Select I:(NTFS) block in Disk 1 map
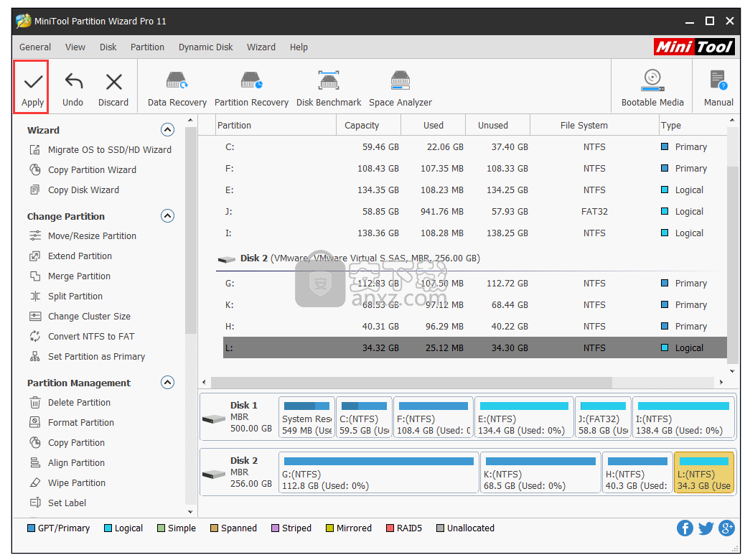The height and width of the screenshot is (560, 745). pyautogui.click(x=683, y=419)
